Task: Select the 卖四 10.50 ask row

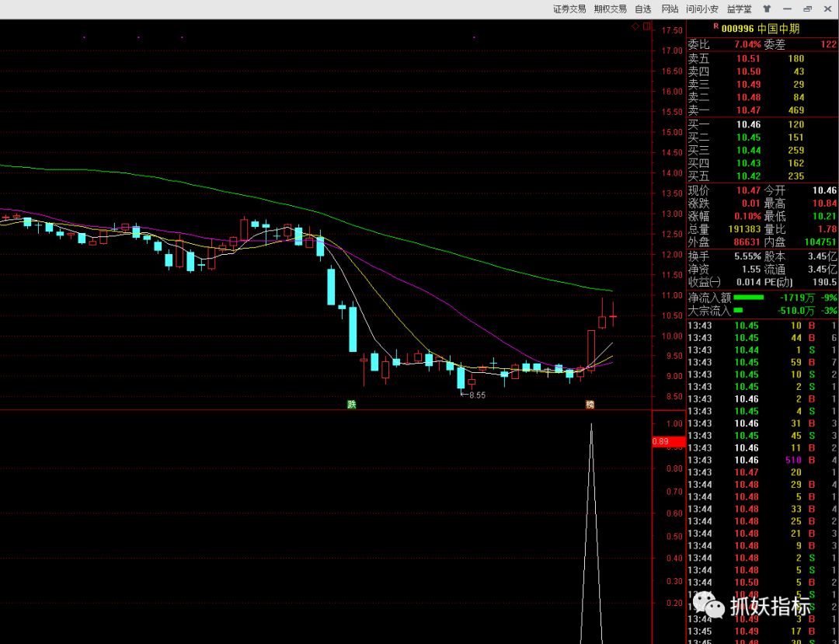Action: tap(763, 71)
